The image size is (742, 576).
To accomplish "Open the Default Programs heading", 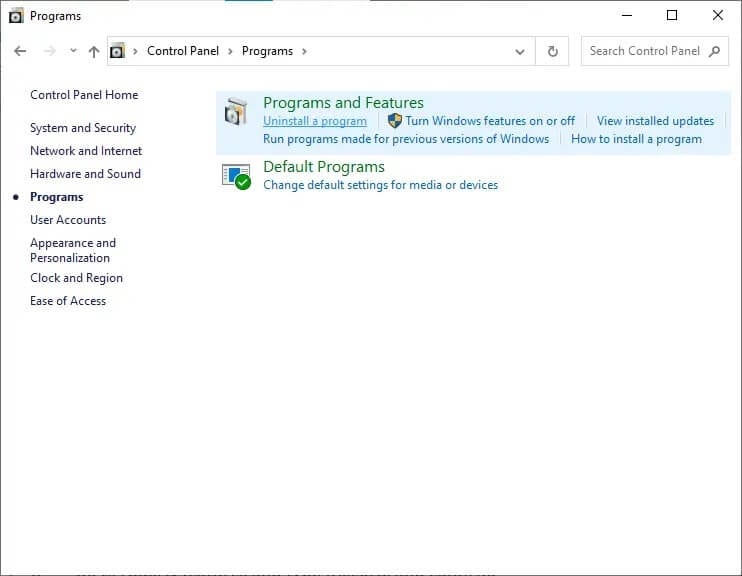I will 324,167.
